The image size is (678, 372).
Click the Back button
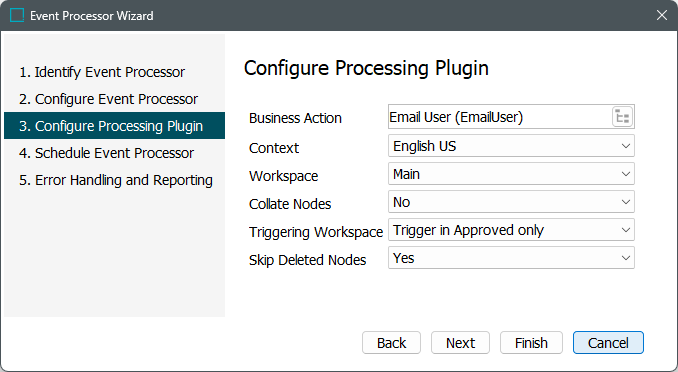point(391,343)
